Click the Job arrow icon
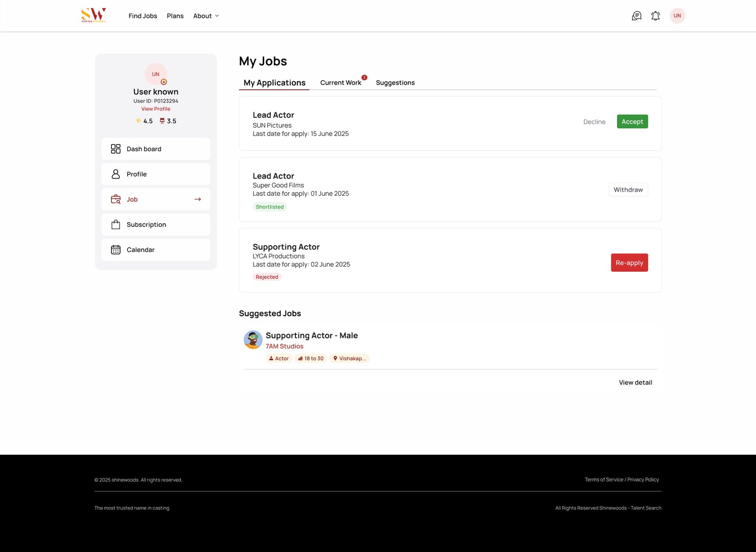Viewport: 756px width, 552px height. point(198,199)
